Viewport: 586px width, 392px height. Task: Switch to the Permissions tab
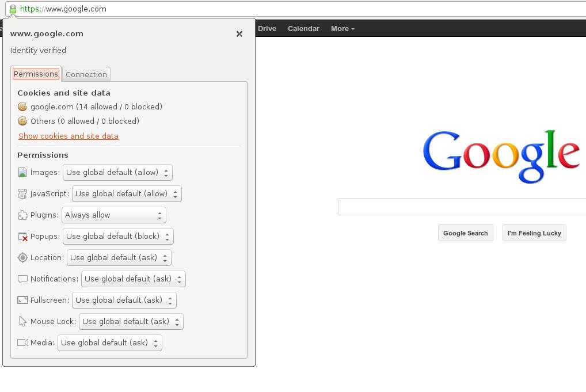pos(36,74)
